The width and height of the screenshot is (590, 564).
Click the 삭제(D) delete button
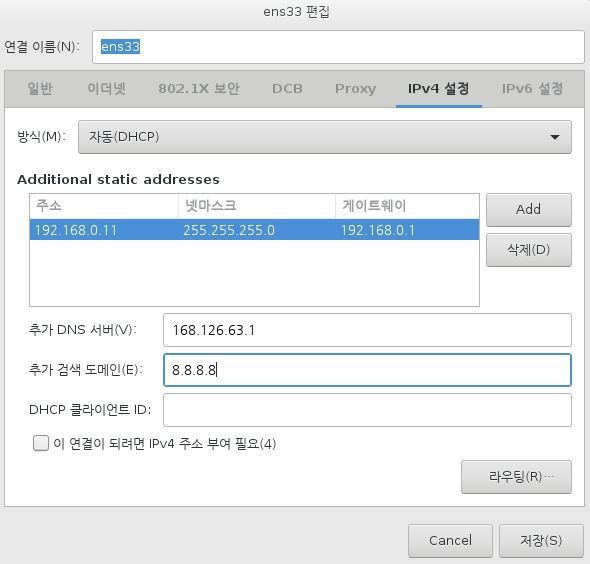tap(529, 250)
